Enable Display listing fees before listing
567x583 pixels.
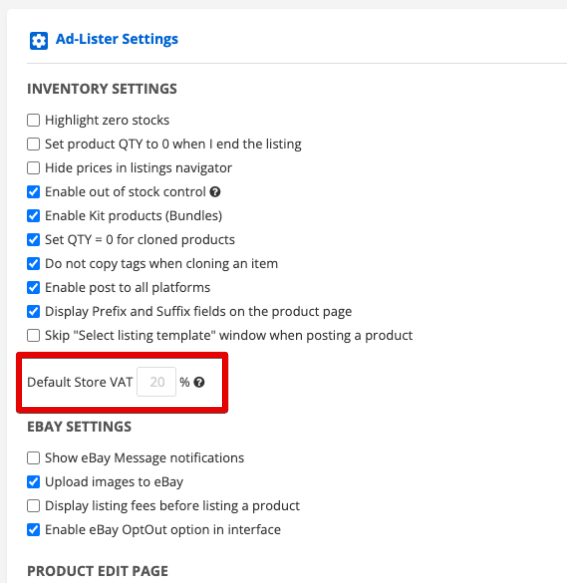click(33, 506)
